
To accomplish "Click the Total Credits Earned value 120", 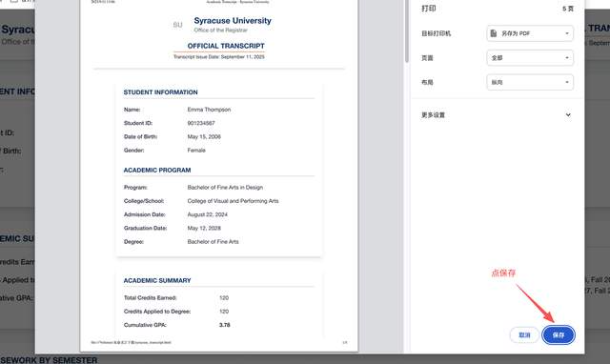I will 224,298.
